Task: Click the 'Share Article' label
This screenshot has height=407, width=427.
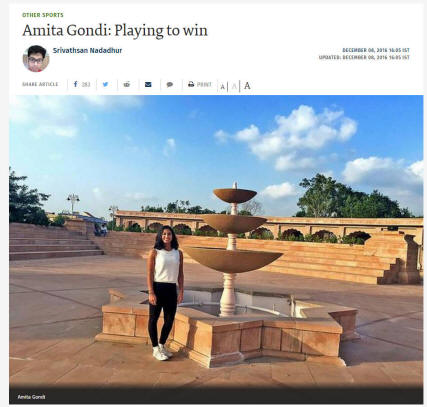Action: pos(40,84)
